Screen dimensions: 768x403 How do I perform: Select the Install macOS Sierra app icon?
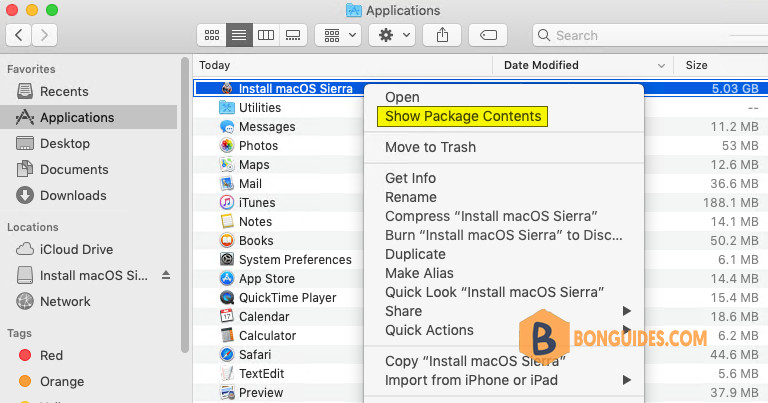pos(227,88)
